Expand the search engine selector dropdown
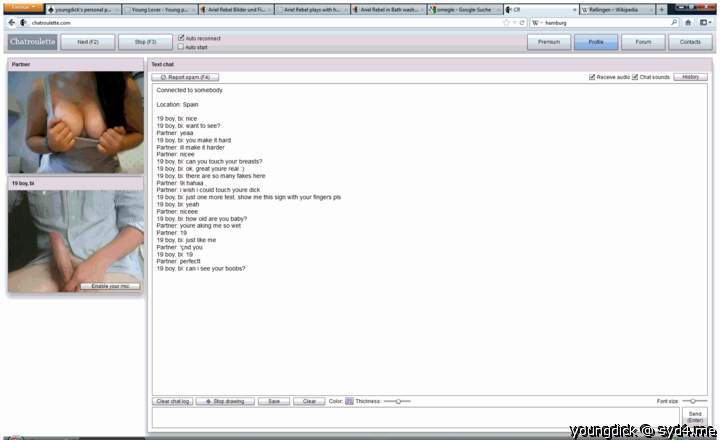 point(537,22)
